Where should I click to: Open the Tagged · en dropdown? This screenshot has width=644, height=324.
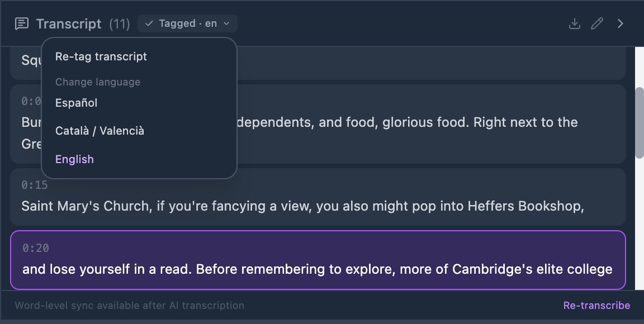(x=187, y=24)
